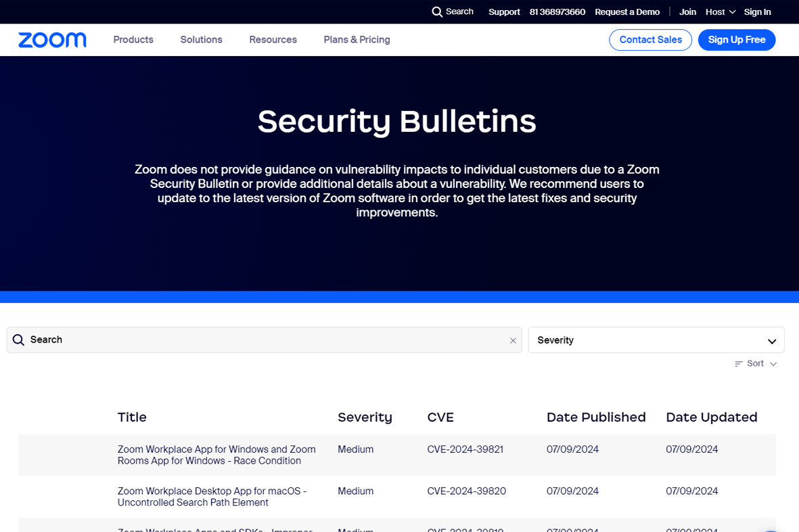Image resolution: width=799 pixels, height=532 pixels.
Task: Open the Zoom logo home link
Action: 53,40
